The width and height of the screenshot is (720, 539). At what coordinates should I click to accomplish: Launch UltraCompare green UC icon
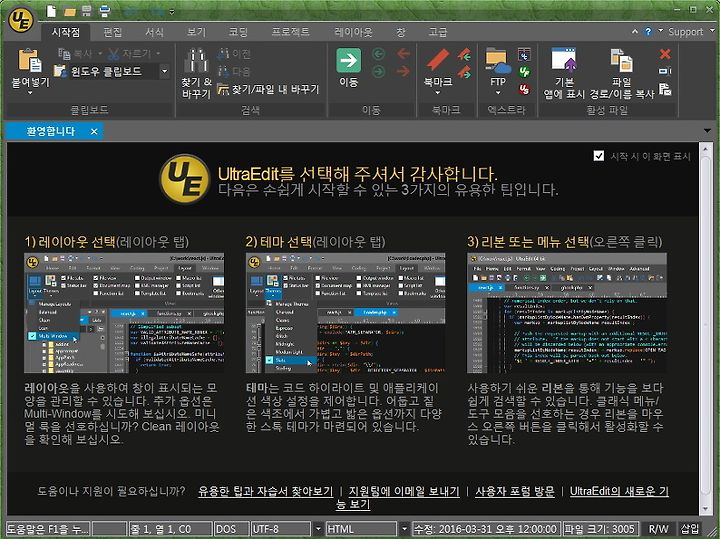tap(524, 72)
